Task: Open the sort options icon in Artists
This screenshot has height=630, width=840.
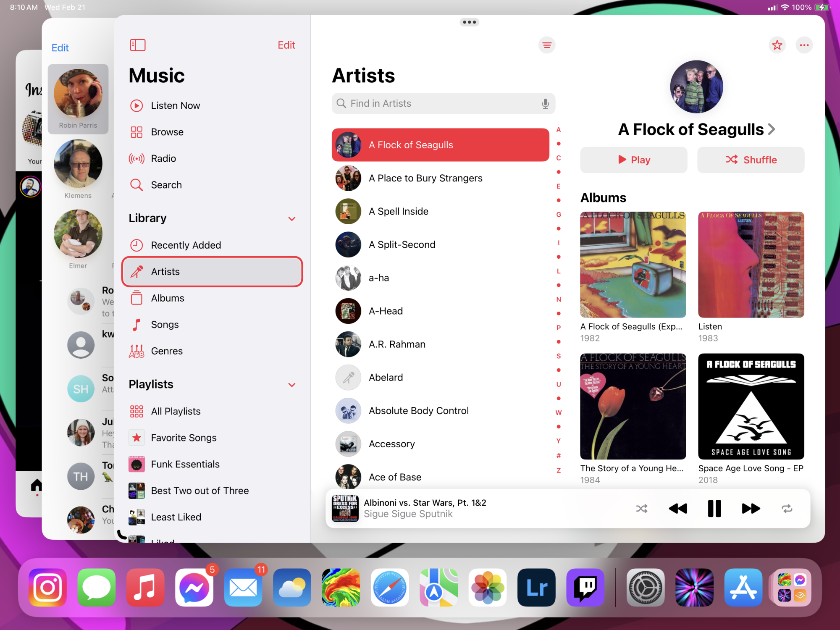Action: click(546, 45)
